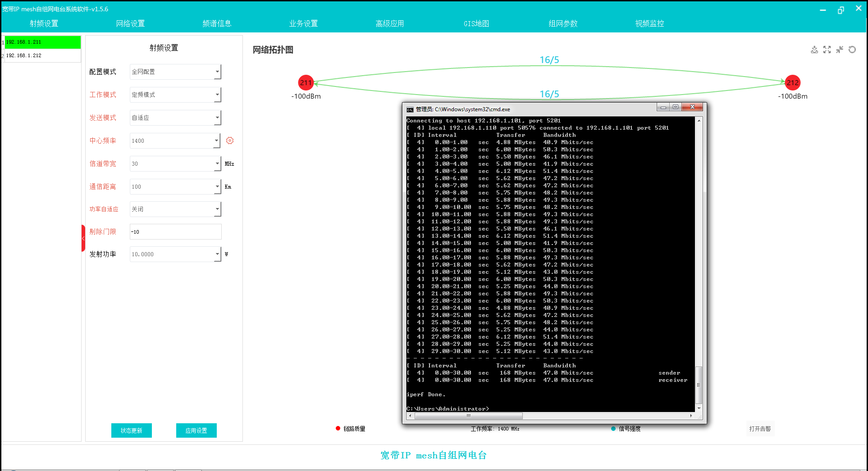Open the GIS地图 tab
The width and height of the screenshot is (868, 471).
pyautogui.click(x=476, y=23)
